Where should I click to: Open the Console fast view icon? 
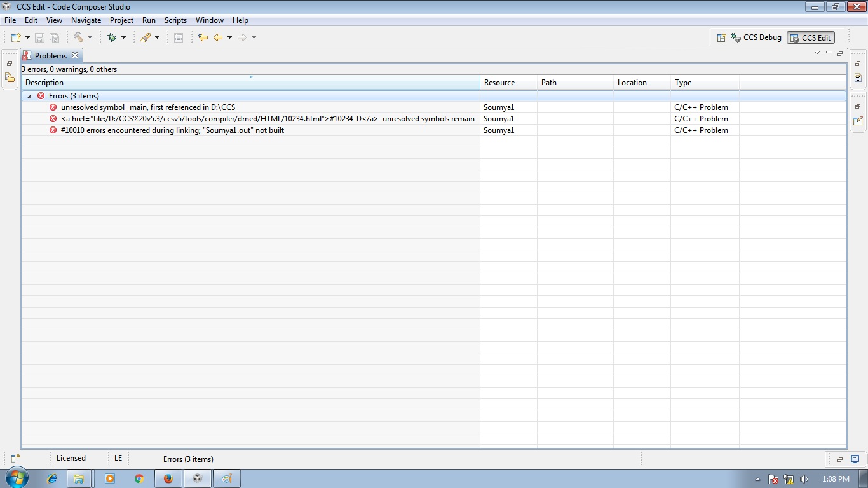coord(855,459)
